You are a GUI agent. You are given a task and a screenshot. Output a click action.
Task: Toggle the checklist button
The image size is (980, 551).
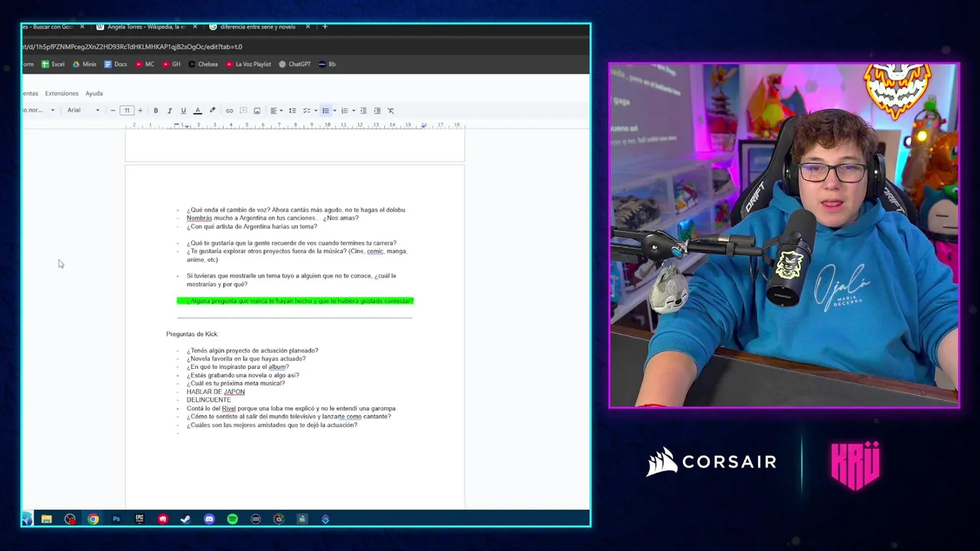pyautogui.click(x=306, y=110)
